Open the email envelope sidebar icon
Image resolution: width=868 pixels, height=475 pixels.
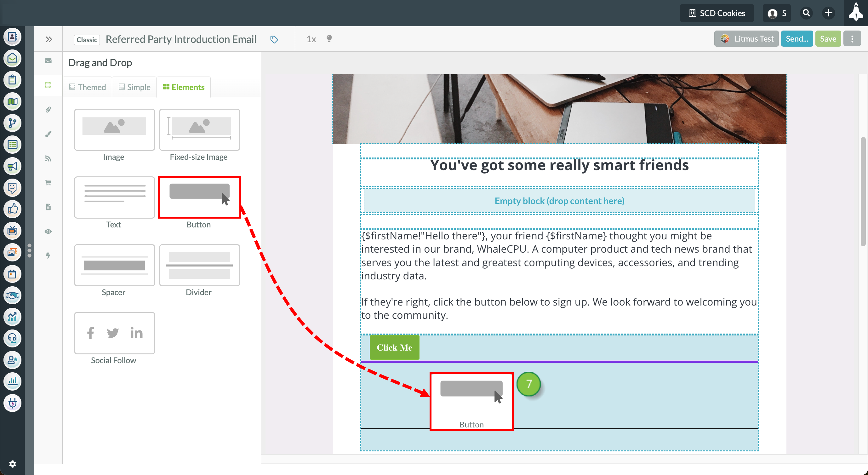pos(13,58)
